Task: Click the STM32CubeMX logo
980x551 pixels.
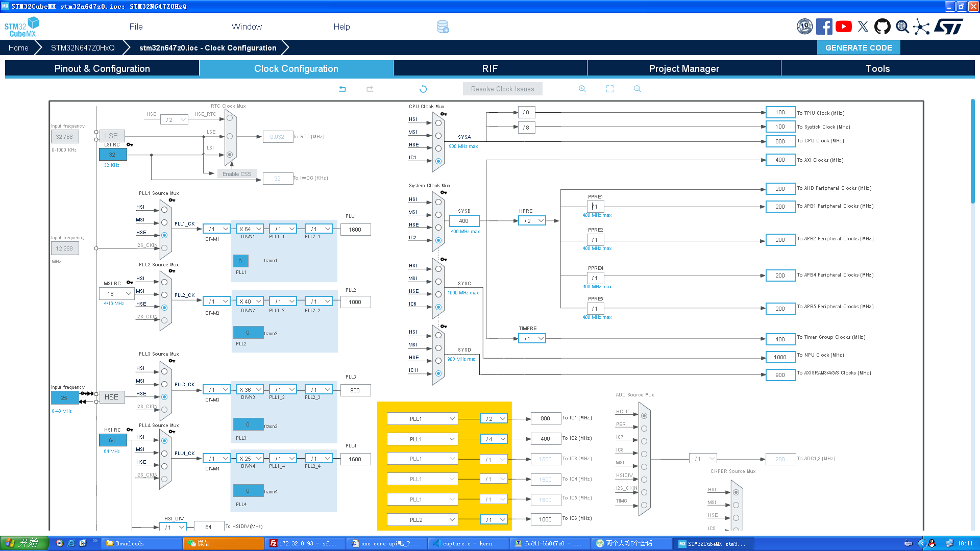Action: pos(21,27)
